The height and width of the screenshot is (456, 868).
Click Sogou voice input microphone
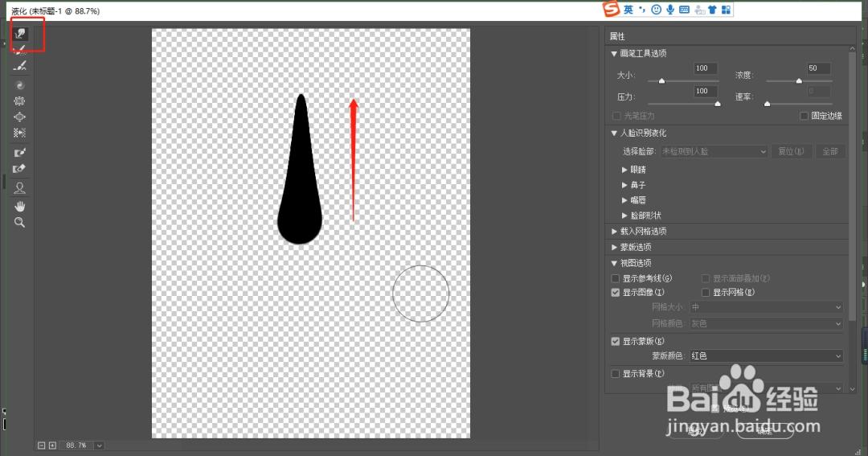click(x=670, y=10)
